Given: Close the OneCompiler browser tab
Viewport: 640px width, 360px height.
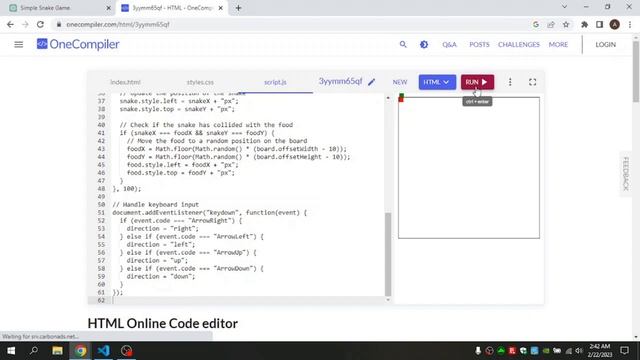Looking at the screenshot, I should point(221,8).
